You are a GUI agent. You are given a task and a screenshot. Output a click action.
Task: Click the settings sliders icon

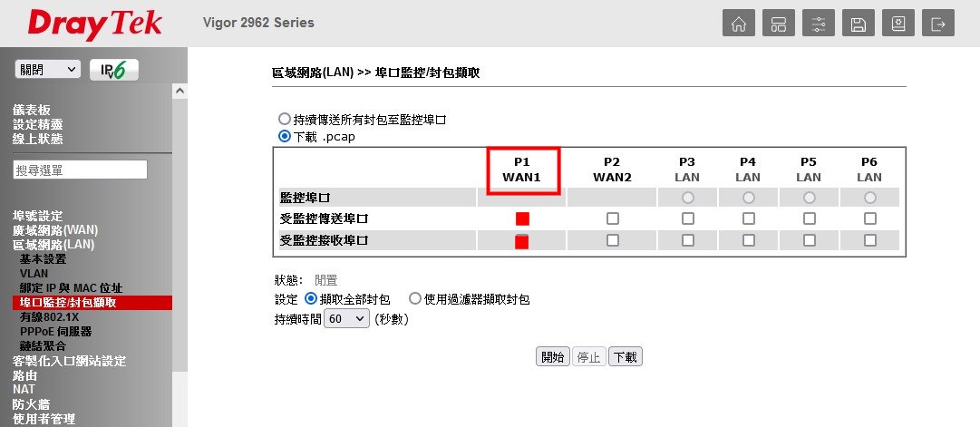point(818,24)
